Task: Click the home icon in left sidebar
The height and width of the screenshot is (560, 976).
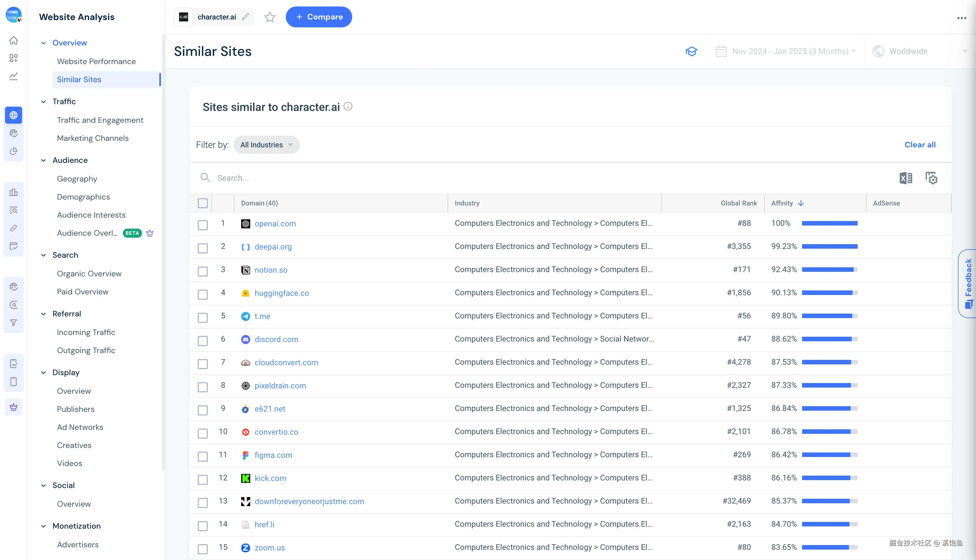Action: (x=14, y=40)
